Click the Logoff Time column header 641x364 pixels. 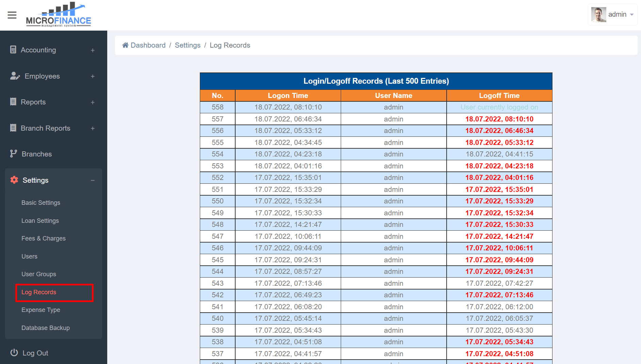coord(499,96)
